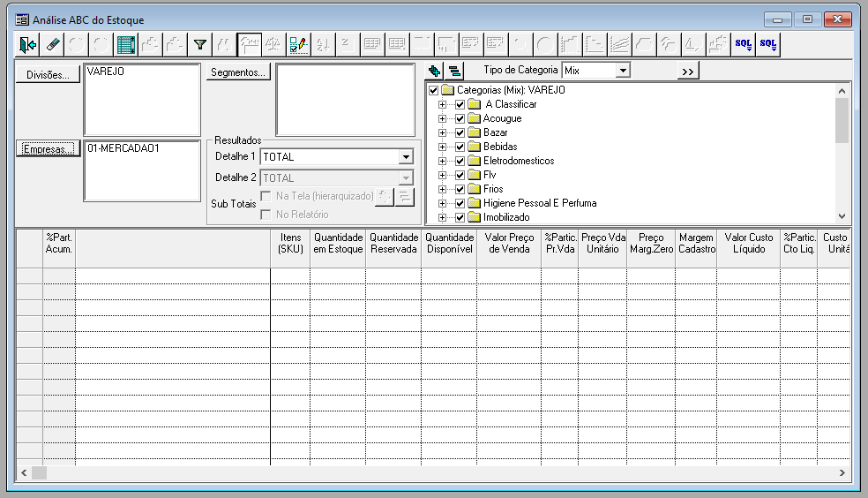Expand the Higiene Pessoal E Perfuma node

point(442,203)
